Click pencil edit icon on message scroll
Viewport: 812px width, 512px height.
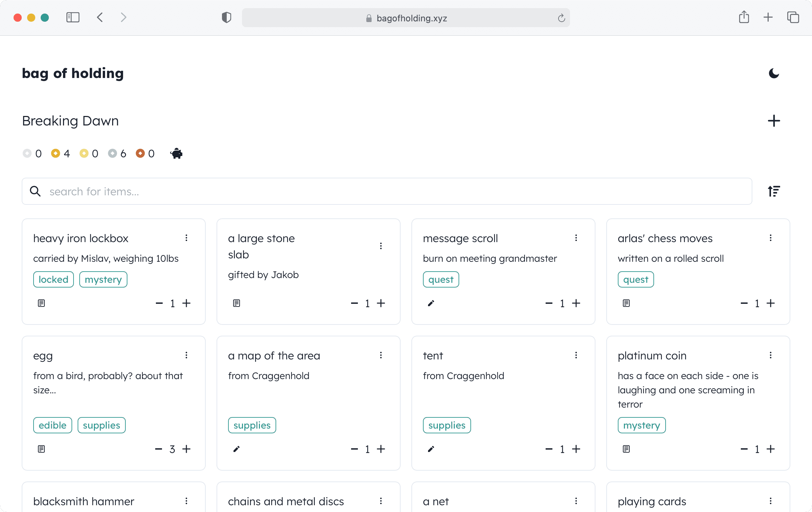(431, 303)
